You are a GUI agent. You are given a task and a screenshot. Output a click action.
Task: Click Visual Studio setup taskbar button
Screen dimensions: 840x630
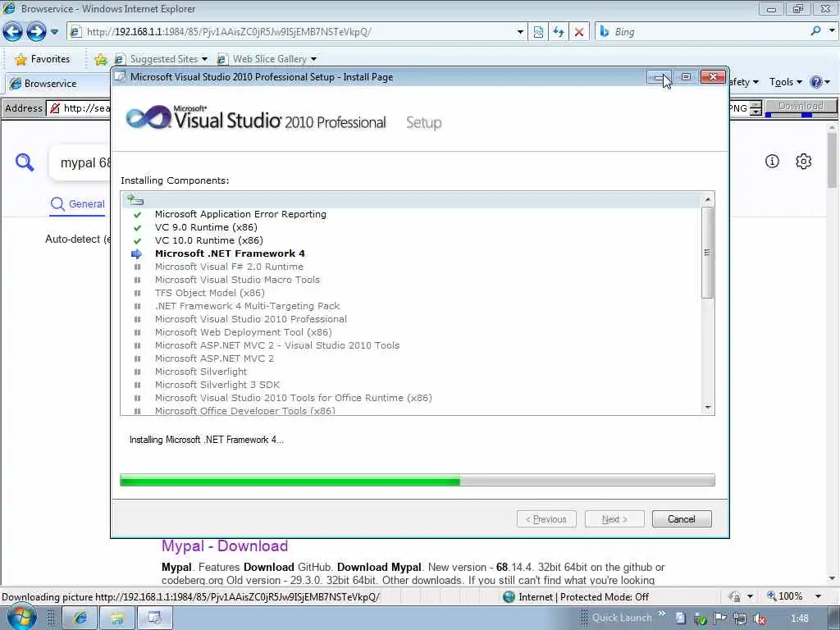[155, 619]
